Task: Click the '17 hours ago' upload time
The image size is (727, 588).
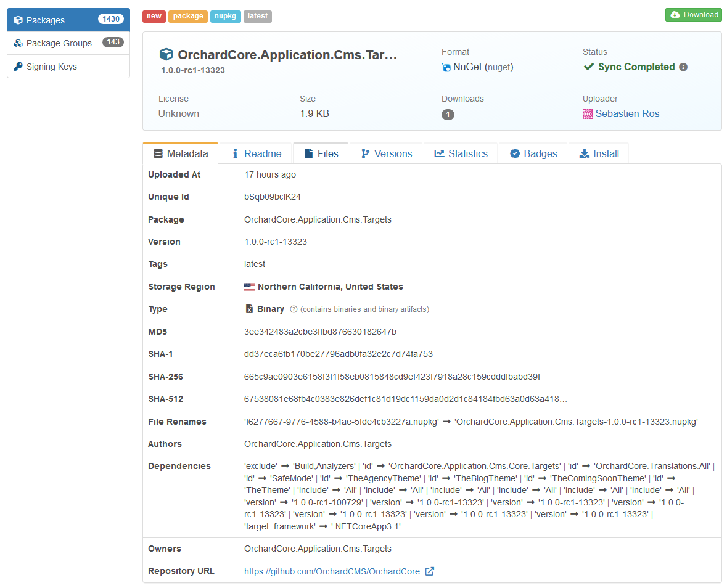Action: (270, 174)
